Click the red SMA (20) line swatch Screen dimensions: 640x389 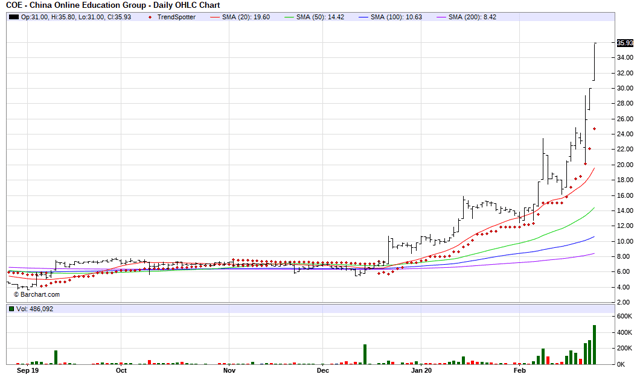[215, 17]
